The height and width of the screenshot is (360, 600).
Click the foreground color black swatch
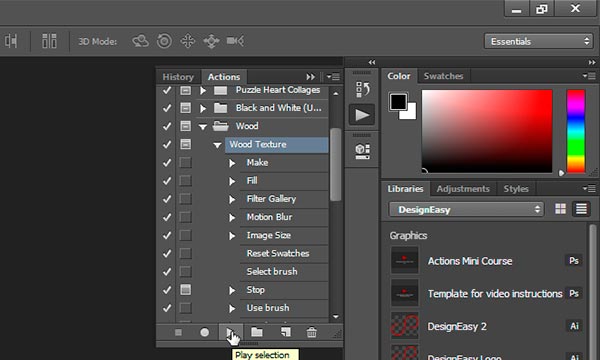pos(398,101)
